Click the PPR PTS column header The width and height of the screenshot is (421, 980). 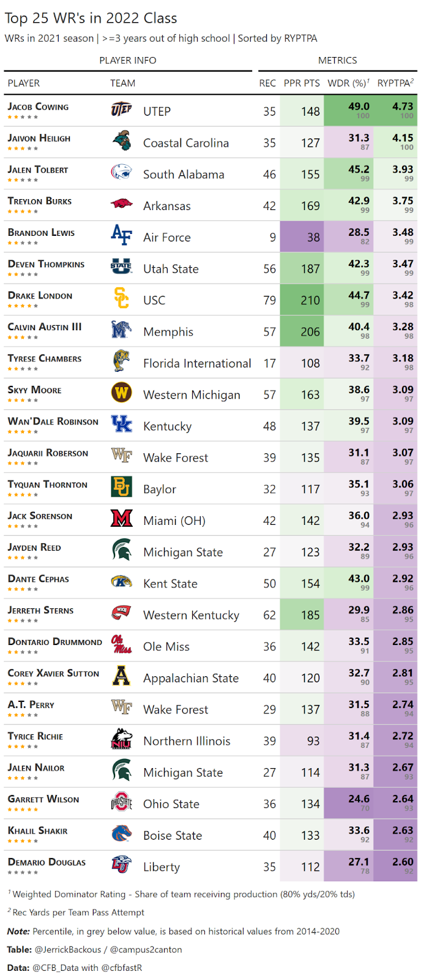click(x=302, y=83)
